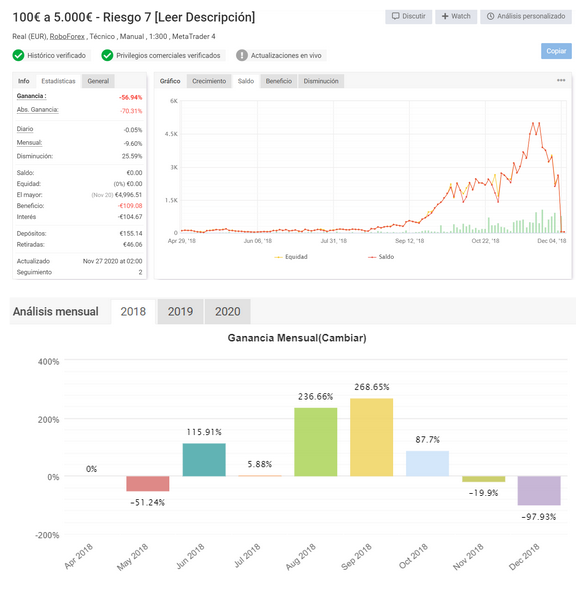Screen dimensions: 584x590
Task: Click the 25.59% Disminución value
Action: 132,156
